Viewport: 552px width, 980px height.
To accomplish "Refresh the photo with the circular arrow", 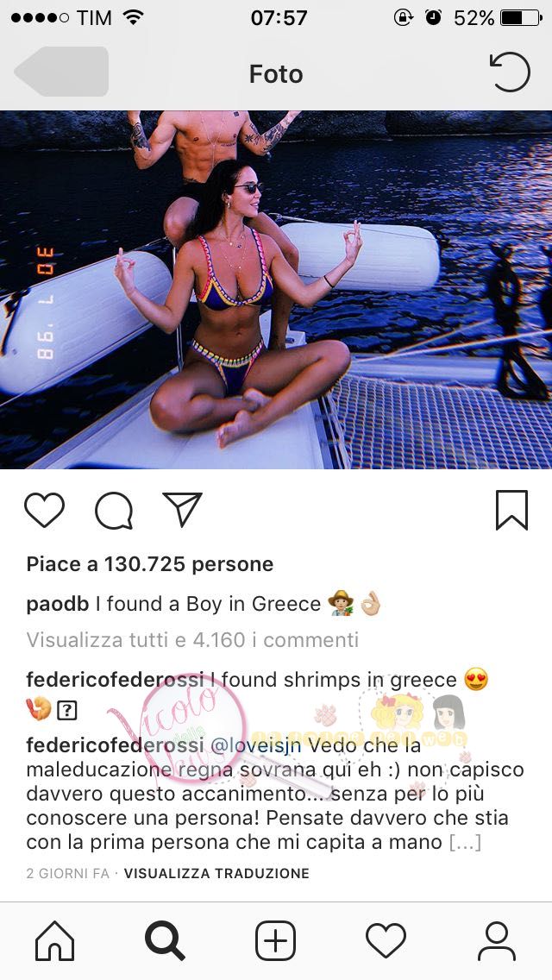I will pos(510,72).
